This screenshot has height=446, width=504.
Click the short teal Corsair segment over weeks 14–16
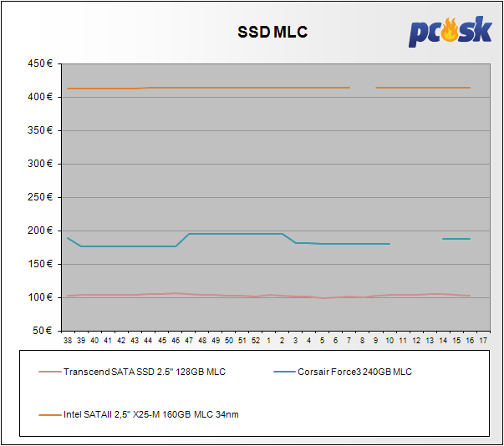(456, 239)
